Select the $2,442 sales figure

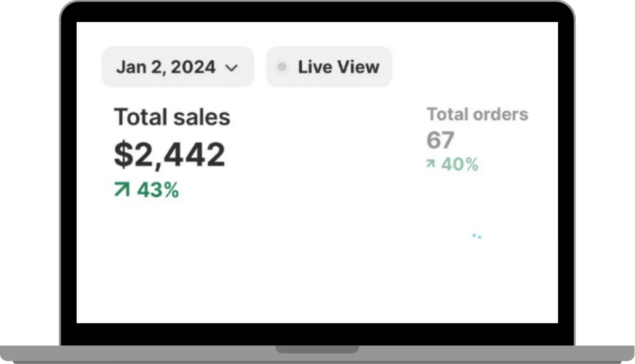click(x=170, y=154)
